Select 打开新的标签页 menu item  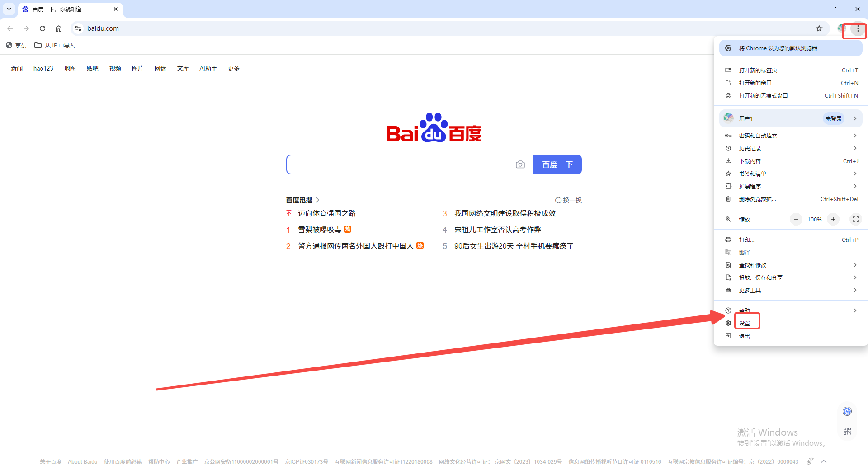(791, 70)
